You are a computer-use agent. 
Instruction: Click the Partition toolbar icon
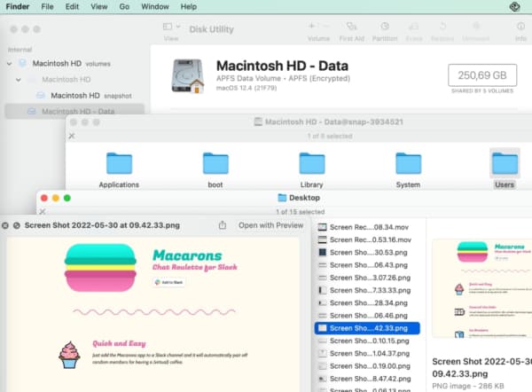click(x=385, y=26)
